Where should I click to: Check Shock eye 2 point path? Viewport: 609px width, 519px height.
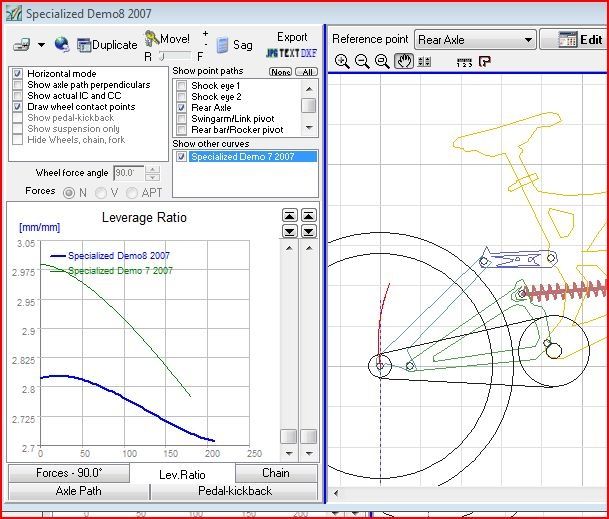(181, 96)
